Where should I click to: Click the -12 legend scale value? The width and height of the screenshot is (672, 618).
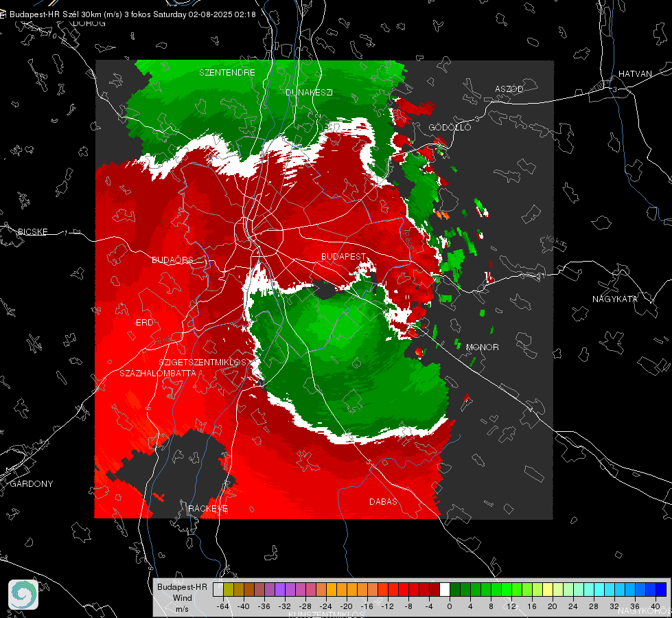(x=387, y=606)
